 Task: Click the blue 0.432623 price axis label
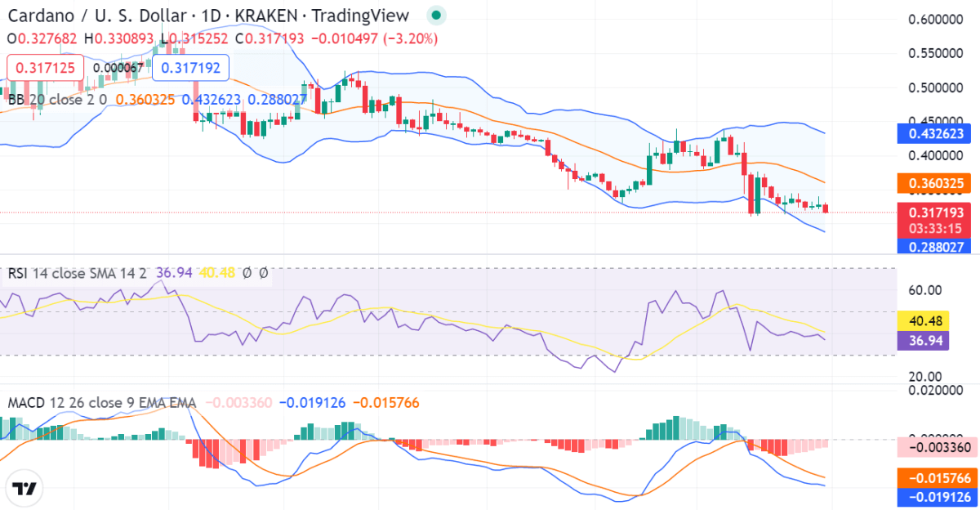pyautogui.click(x=936, y=132)
